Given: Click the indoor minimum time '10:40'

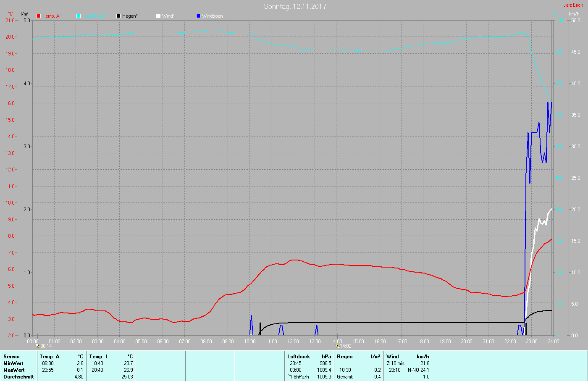Looking at the screenshot, I should 97,363.
